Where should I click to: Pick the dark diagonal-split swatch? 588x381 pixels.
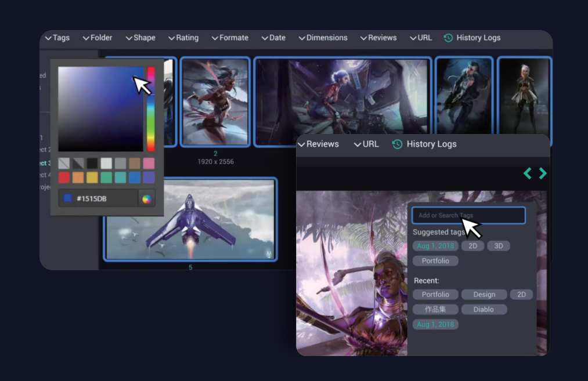[78, 164]
